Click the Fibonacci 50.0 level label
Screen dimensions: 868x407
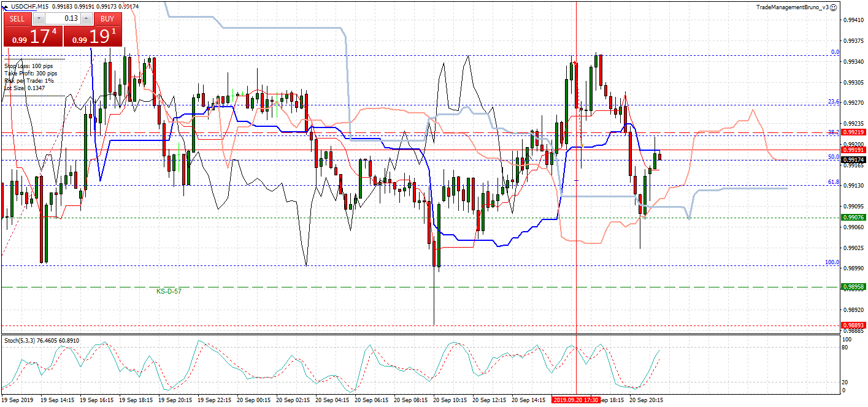[x=834, y=157]
